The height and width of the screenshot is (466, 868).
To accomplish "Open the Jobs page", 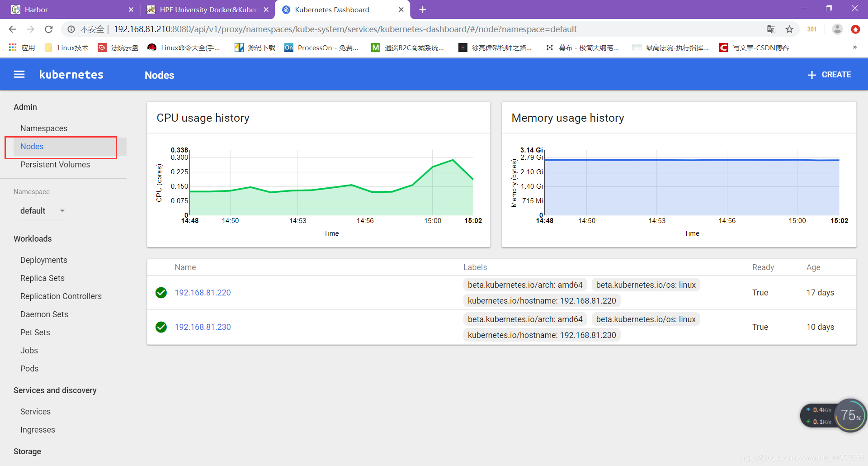I will pyautogui.click(x=29, y=351).
